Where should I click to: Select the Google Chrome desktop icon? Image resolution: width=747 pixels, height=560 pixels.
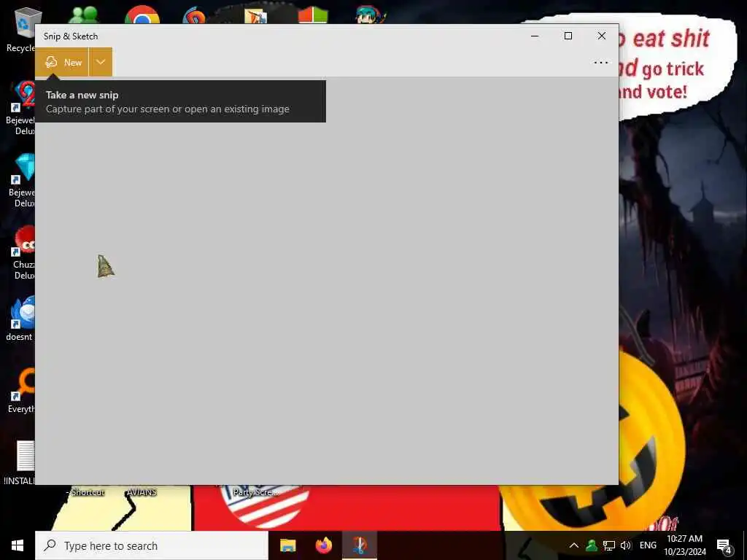[142, 15]
